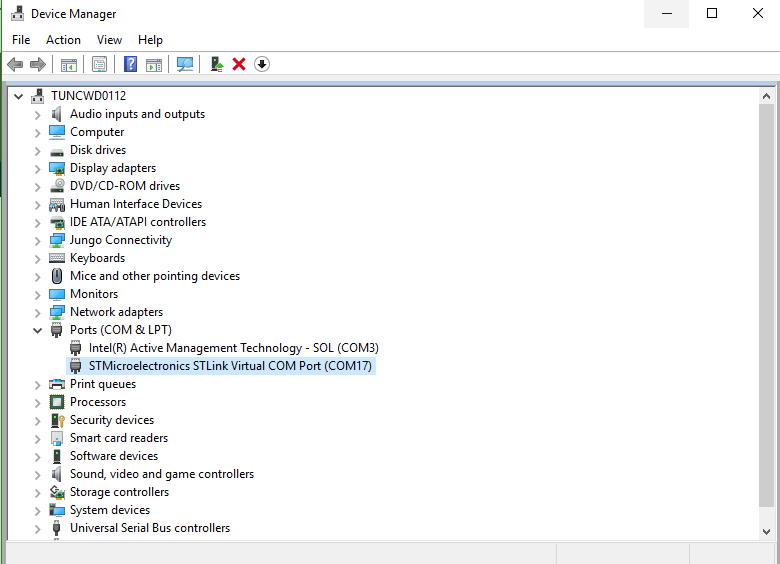
Task: Click the Keyboards category icon
Action: pos(57,258)
